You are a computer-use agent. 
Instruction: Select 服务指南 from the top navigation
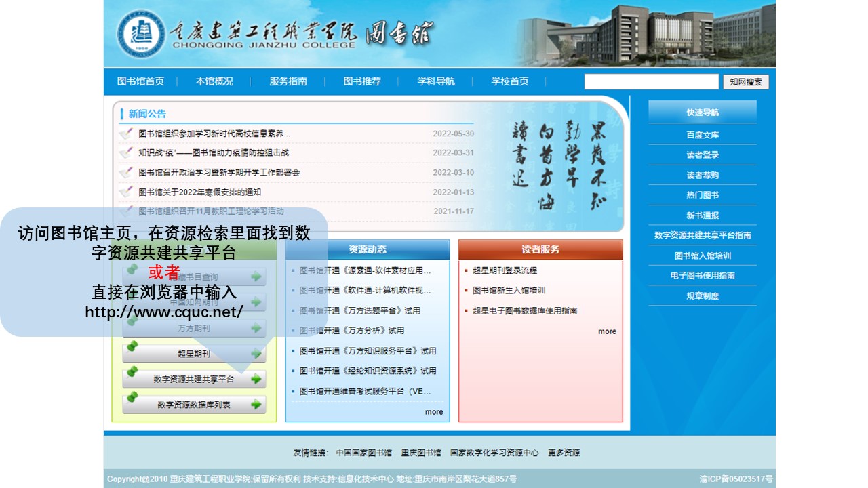pyautogui.click(x=288, y=81)
